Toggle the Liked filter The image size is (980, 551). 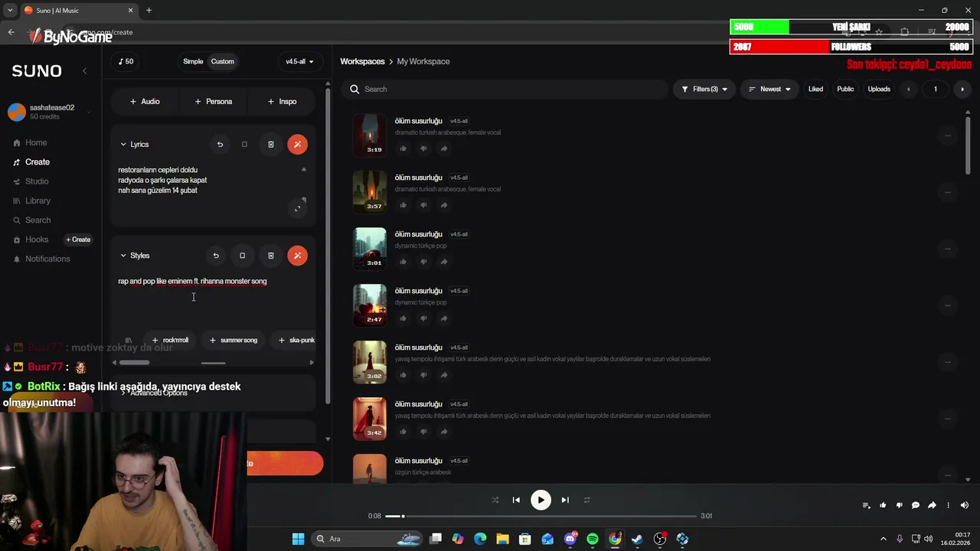(x=815, y=89)
